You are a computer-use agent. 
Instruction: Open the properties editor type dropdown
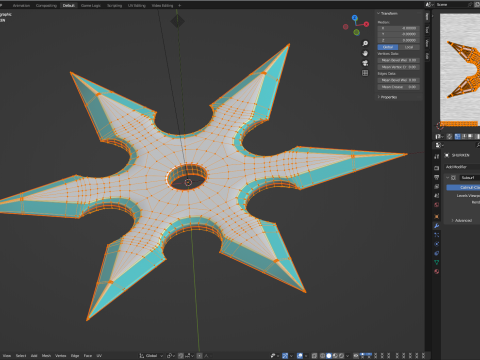click(x=439, y=145)
